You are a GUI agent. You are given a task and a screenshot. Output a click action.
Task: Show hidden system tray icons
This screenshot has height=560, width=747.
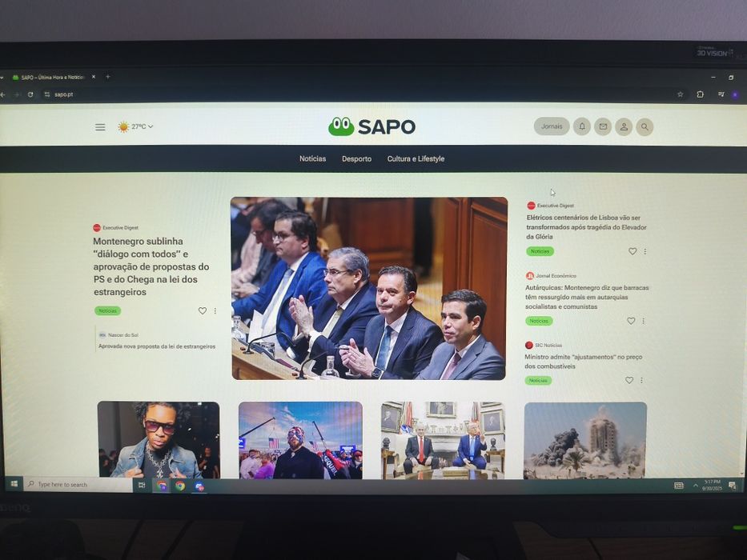696,486
